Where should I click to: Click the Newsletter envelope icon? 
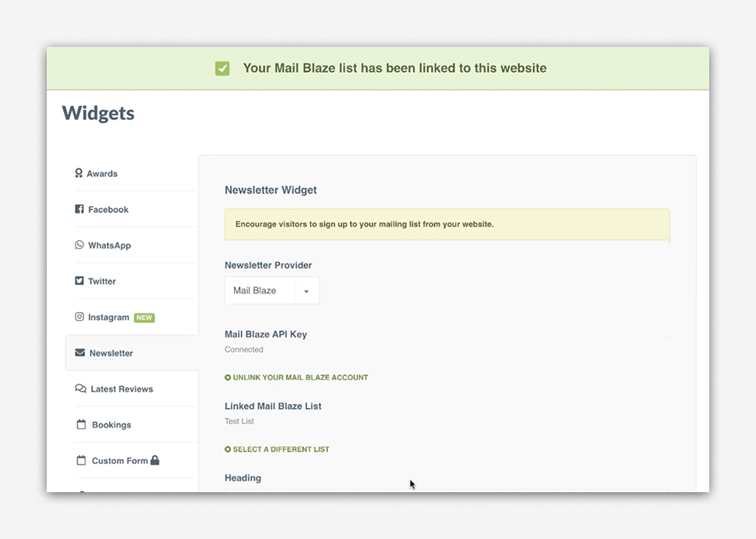[79, 353]
